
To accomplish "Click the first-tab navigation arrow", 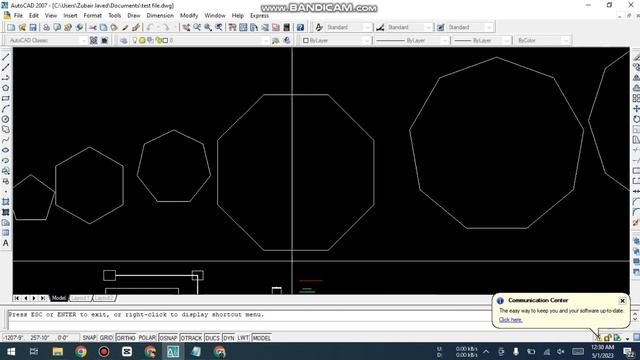I will pyautogui.click(x=17, y=298).
